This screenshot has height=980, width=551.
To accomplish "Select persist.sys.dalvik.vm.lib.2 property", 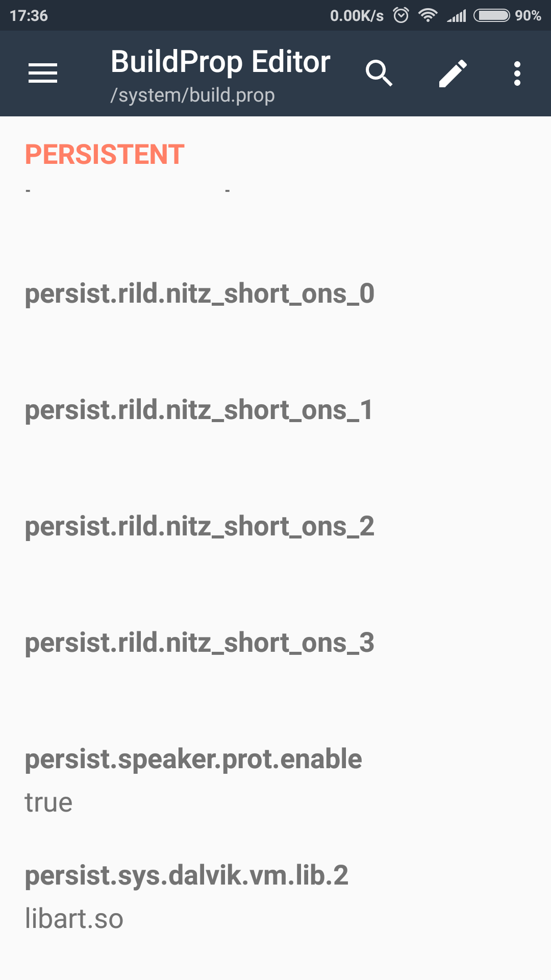I will 187,876.
